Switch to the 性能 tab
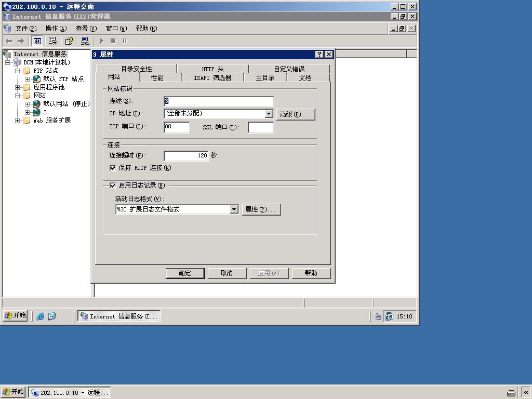 tap(157, 78)
